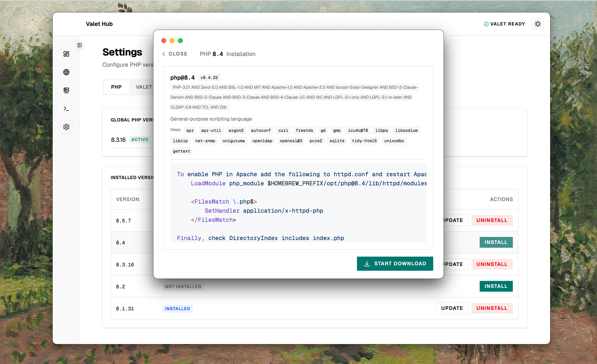Click the apr-util dependency tag

(211, 130)
